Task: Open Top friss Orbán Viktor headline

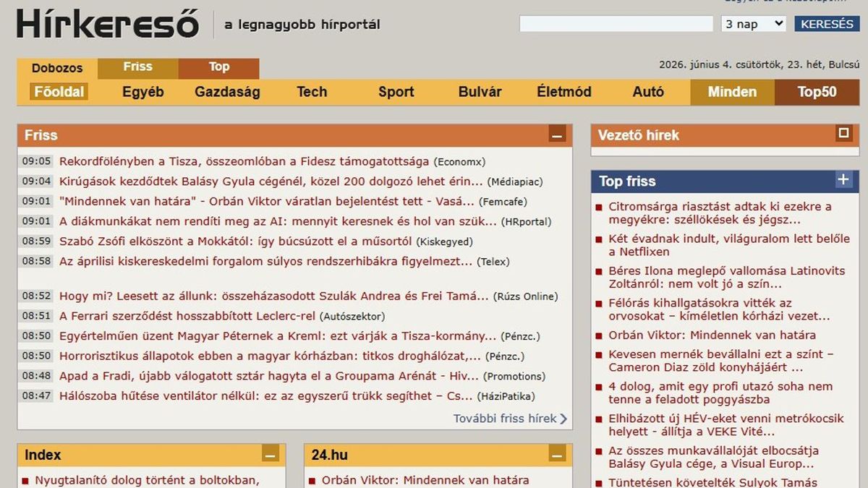Action: 712,335
